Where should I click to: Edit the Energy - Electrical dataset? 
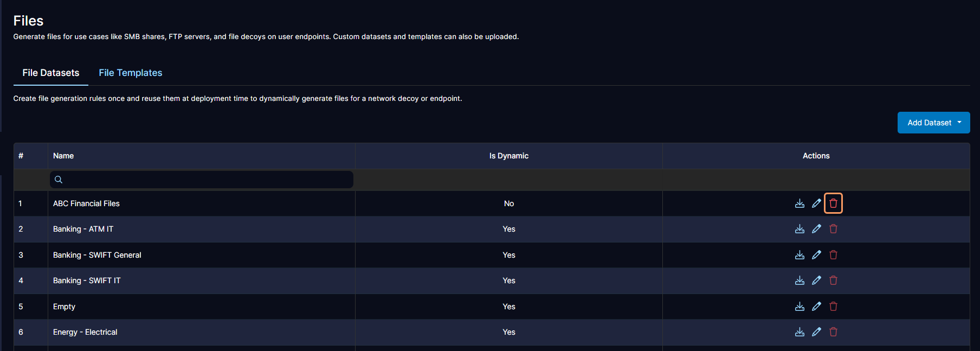click(x=816, y=332)
